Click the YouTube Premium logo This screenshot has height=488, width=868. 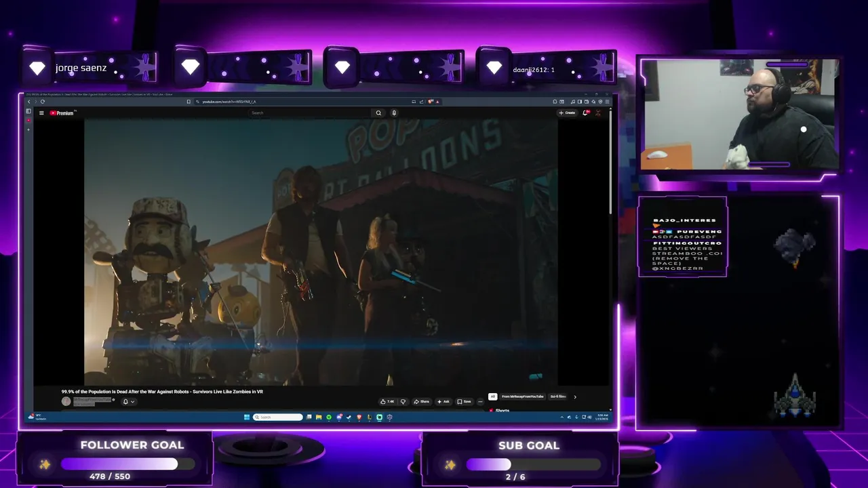pyautogui.click(x=62, y=113)
